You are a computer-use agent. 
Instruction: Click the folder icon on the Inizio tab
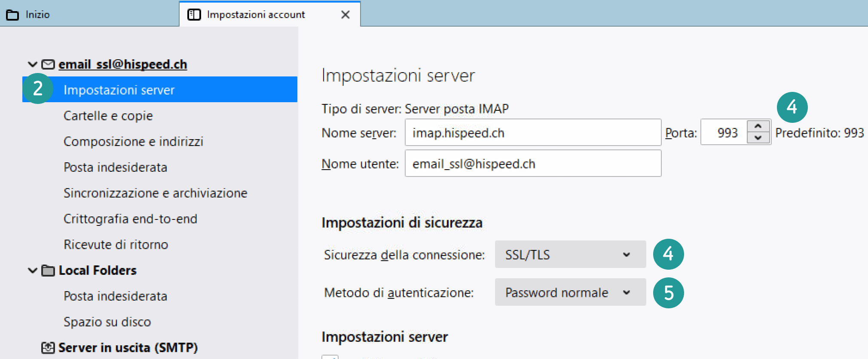click(x=12, y=15)
